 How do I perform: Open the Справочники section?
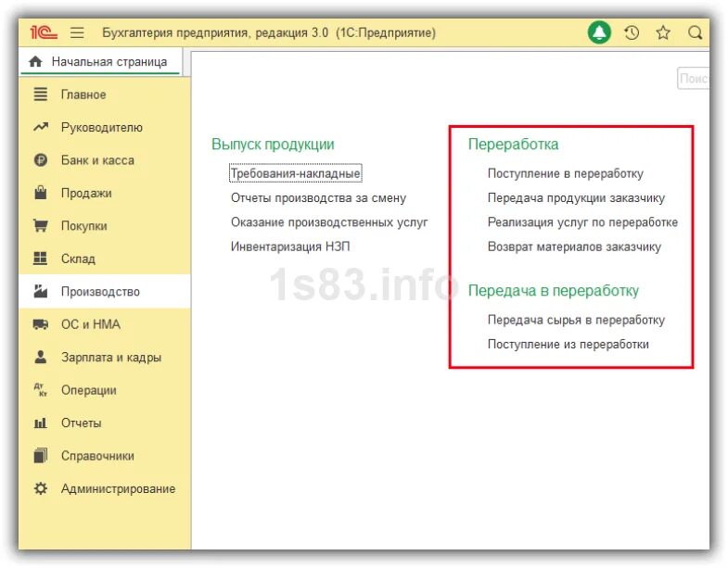pos(105,456)
